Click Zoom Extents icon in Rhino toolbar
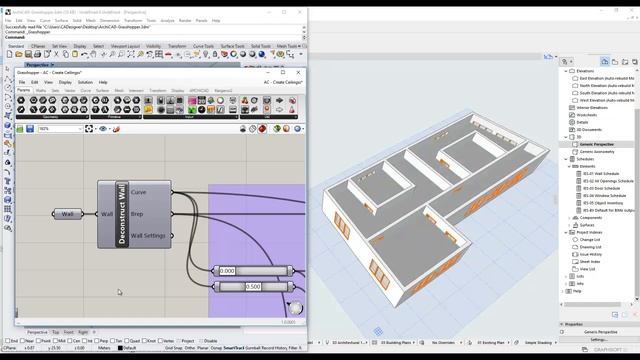 (x=131, y=54)
